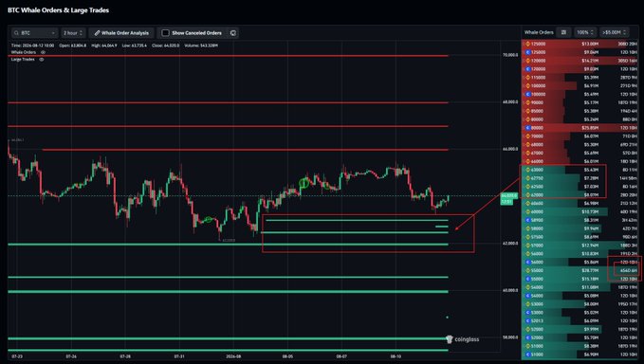Click Binance icon on the $6.91M row
The width and height of the screenshot is (644, 364).
pyautogui.click(x=527, y=85)
